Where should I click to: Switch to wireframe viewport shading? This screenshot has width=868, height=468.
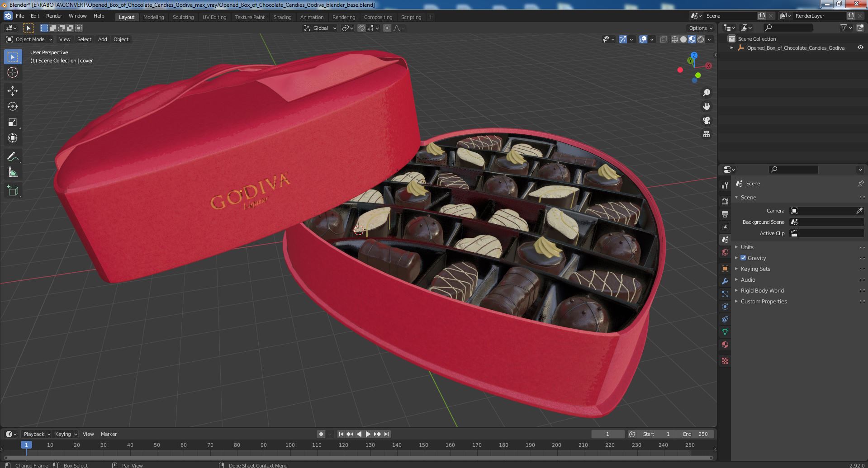coord(675,39)
